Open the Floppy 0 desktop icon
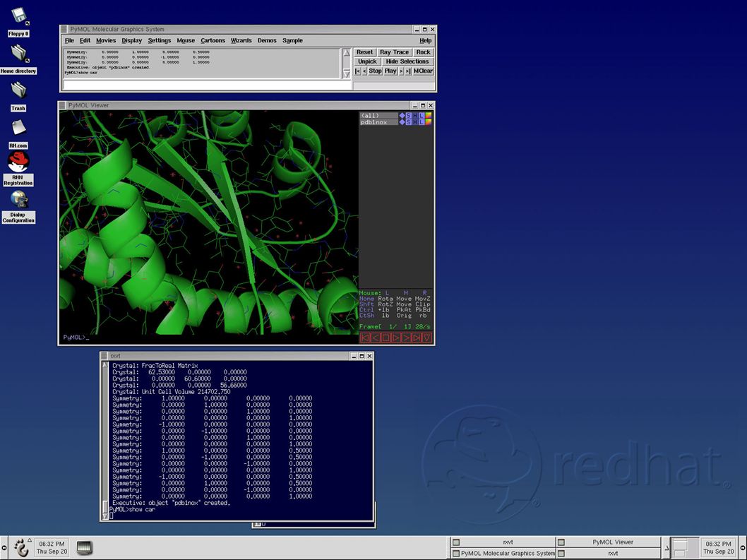 18,21
